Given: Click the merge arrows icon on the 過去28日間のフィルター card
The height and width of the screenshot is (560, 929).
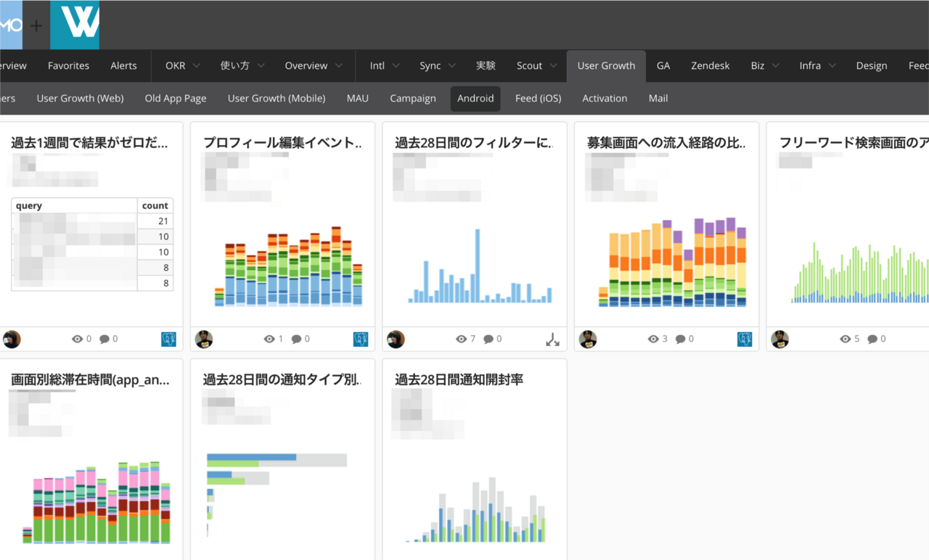Looking at the screenshot, I should pos(552,339).
